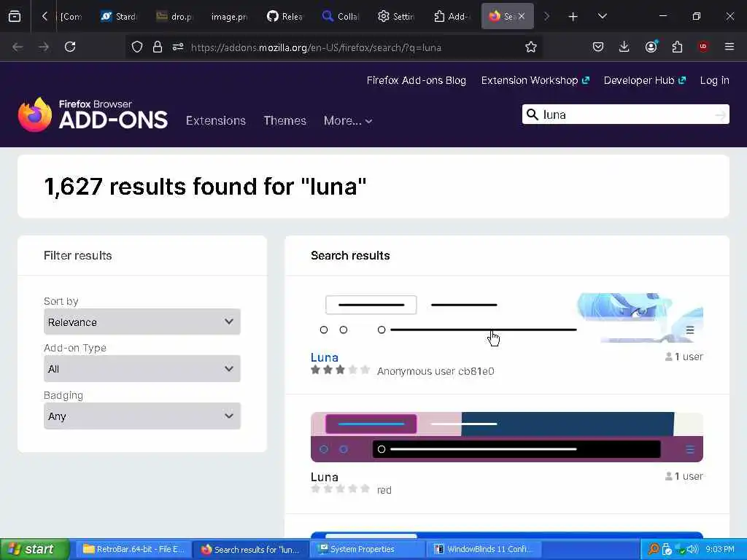Open the Extensions navigation item

click(216, 120)
